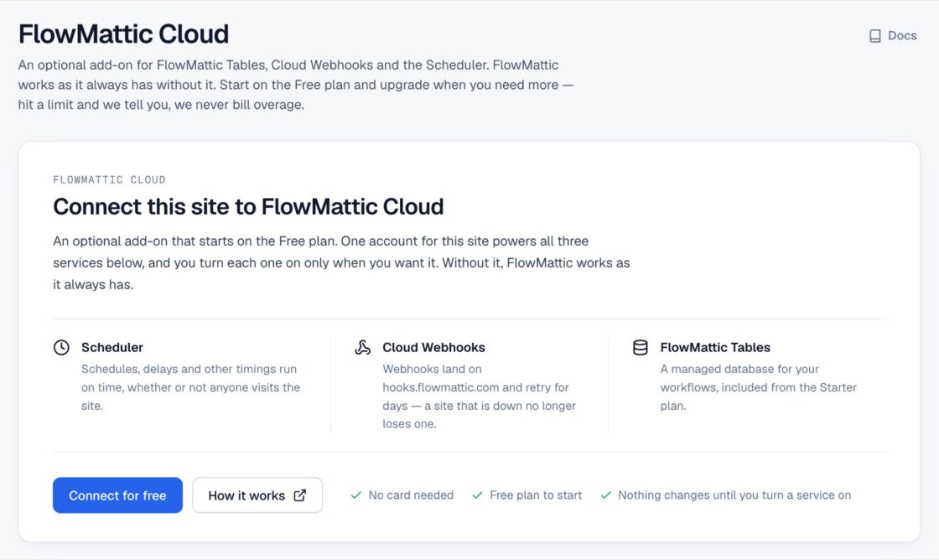Image resolution: width=939 pixels, height=560 pixels.
Task: Select the Cloud Webhooks heading
Action: pos(433,347)
